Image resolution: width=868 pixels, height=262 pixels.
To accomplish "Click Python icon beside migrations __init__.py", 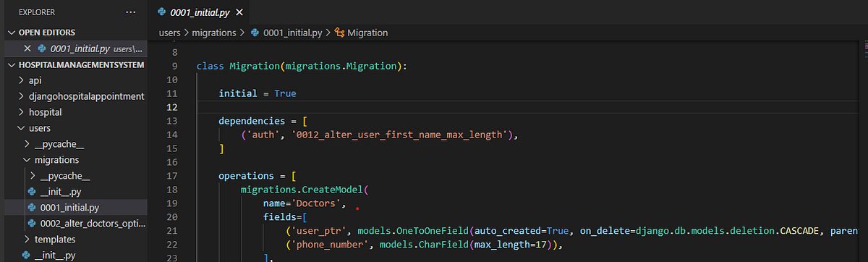I will click(31, 192).
